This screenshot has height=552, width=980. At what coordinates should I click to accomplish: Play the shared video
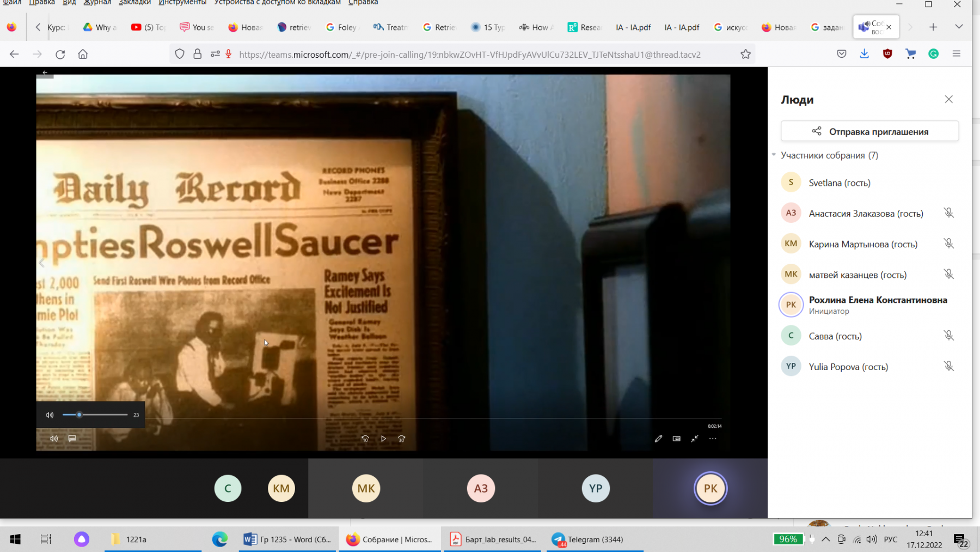[383, 439]
